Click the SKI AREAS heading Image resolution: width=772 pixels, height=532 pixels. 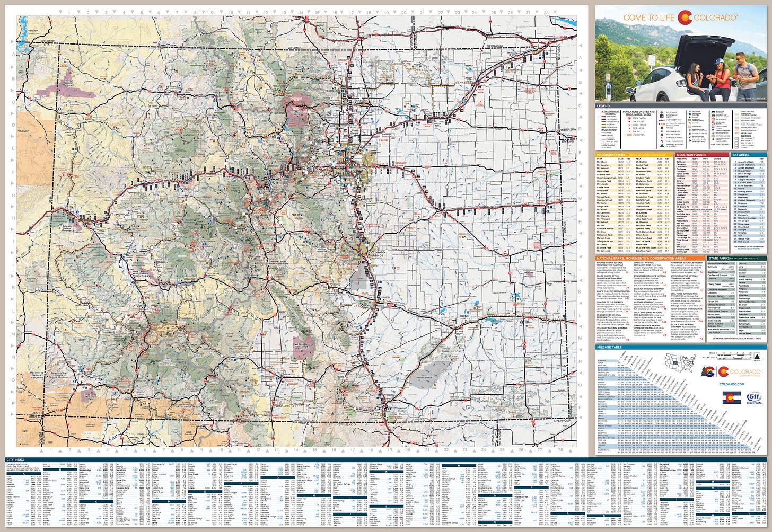(741, 155)
